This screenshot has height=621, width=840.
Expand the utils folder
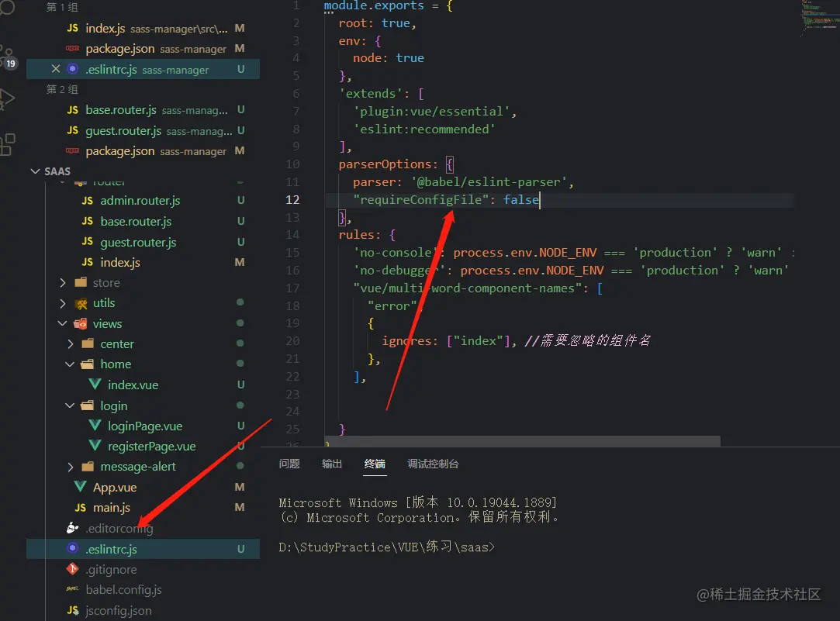click(143, 303)
